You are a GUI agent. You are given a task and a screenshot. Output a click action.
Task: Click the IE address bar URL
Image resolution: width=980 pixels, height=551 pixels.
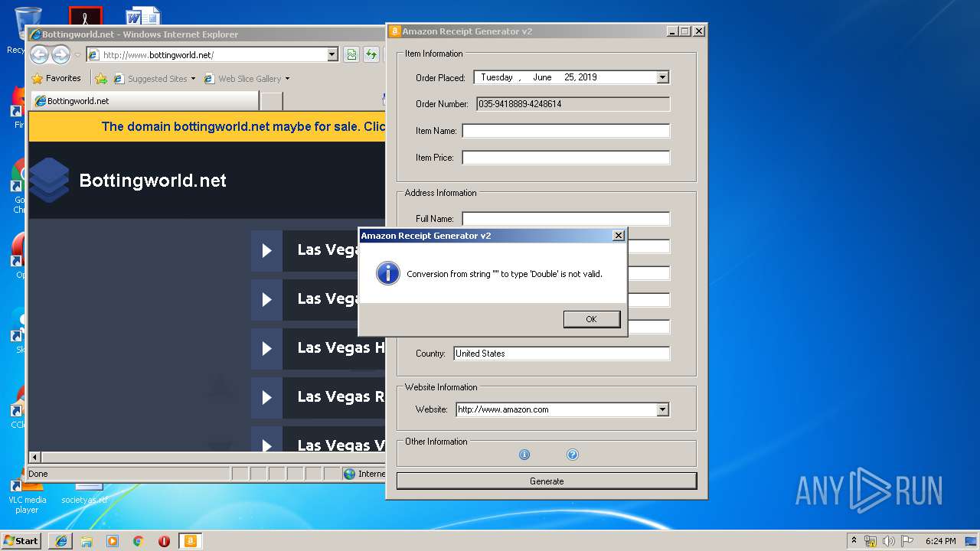click(158, 55)
